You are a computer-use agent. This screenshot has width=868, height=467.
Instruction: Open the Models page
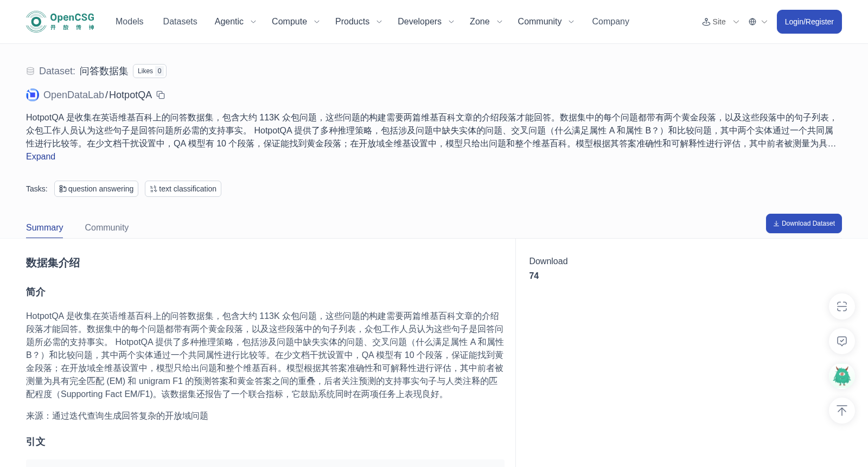coord(129,22)
